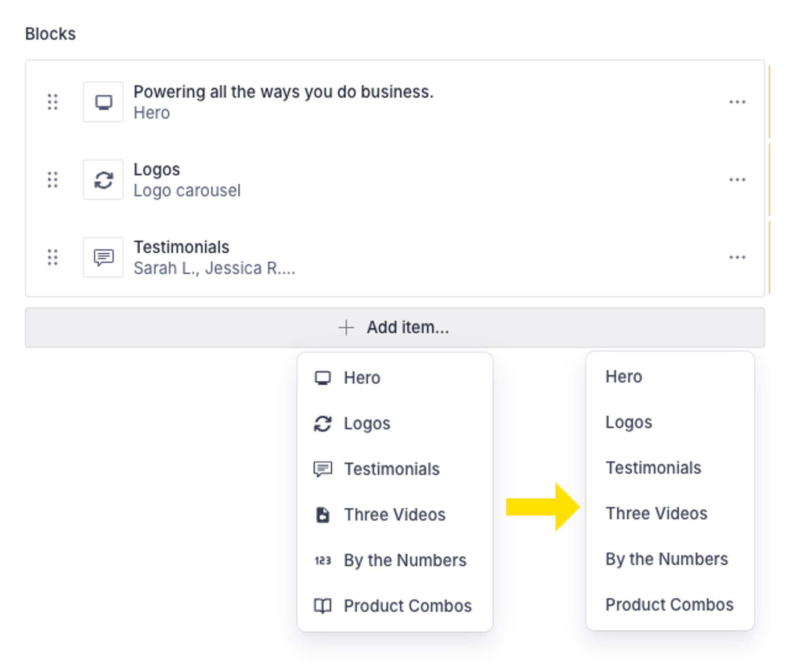Open the three-dot menu for Hero block
The height and width of the screenshot is (672, 797).
[x=737, y=102]
